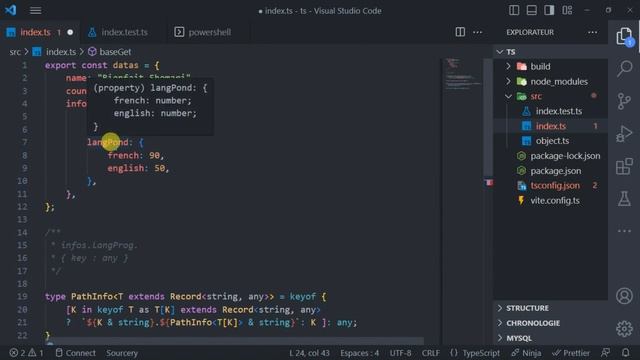
Task: Click Sourcery in status bar
Action: click(122, 353)
